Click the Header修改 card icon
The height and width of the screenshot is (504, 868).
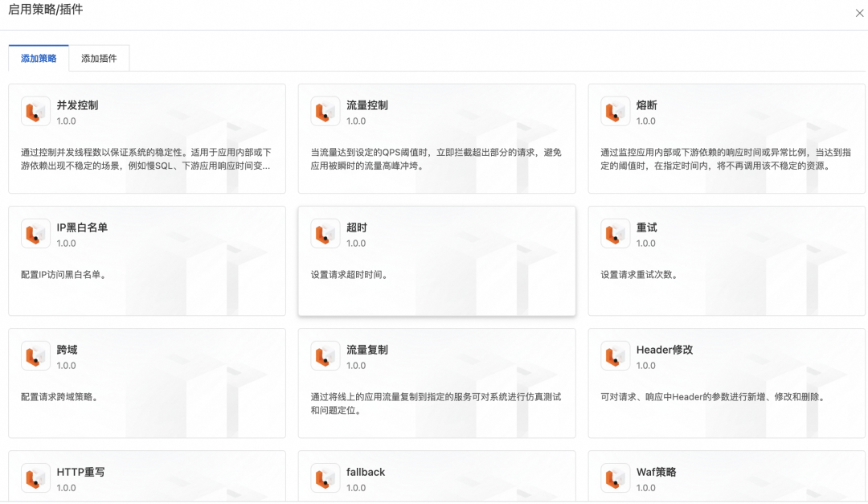click(x=615, y=356)
